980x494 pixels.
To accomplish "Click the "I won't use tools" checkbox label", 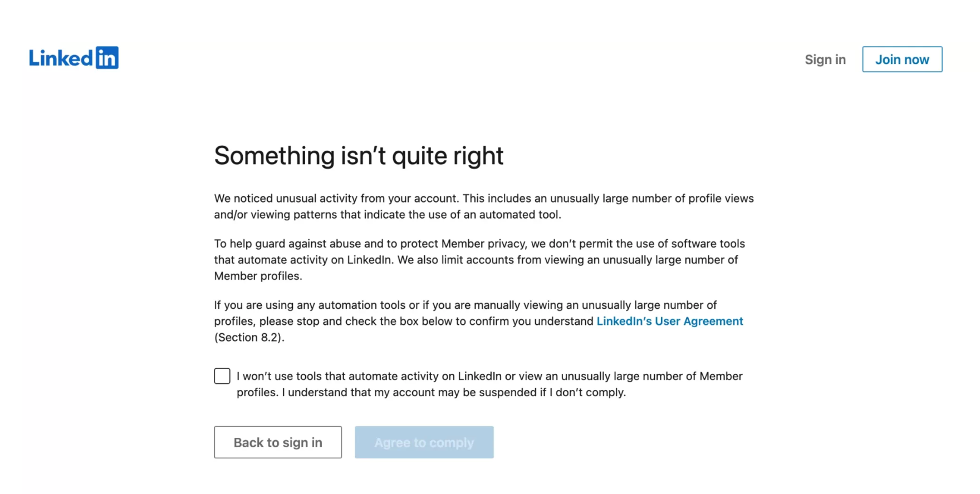I will tap(489, 377).
